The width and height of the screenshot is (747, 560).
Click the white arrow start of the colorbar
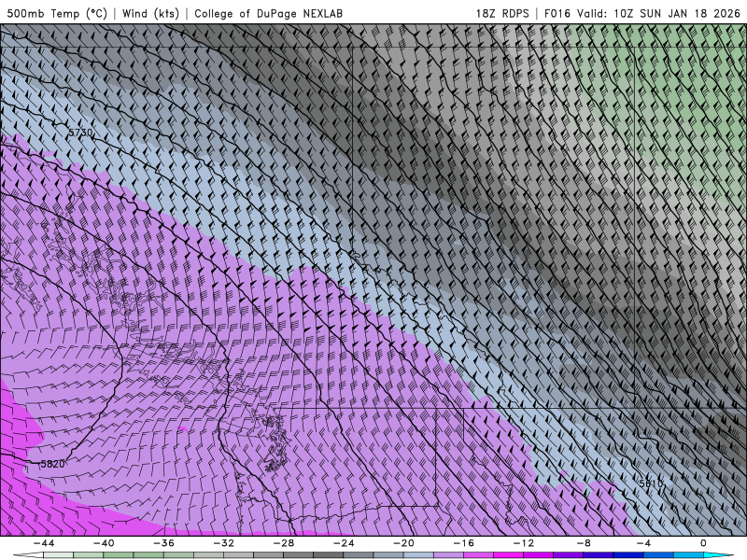click(28, 555)
